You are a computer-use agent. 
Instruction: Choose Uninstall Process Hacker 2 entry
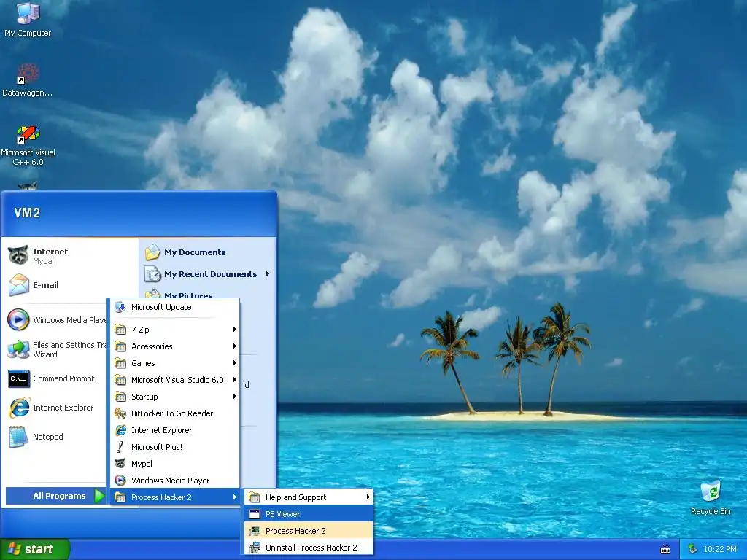pyautogui.click(x=309, y=548)
